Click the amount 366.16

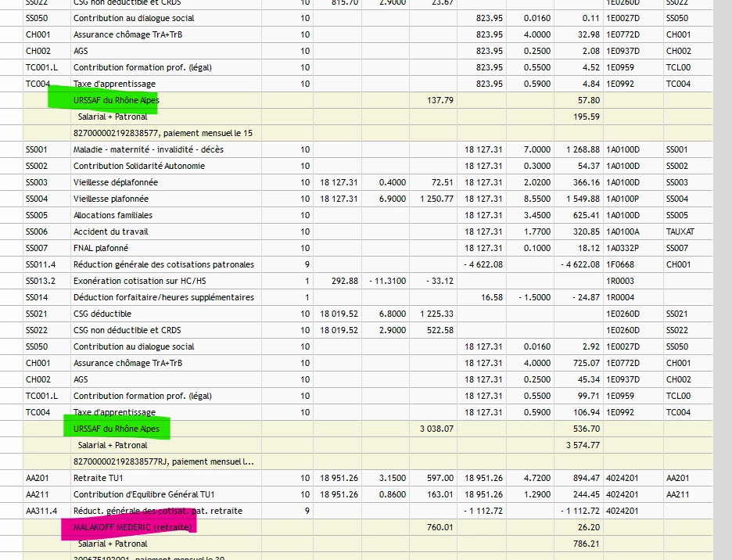[x=587, y=182]
